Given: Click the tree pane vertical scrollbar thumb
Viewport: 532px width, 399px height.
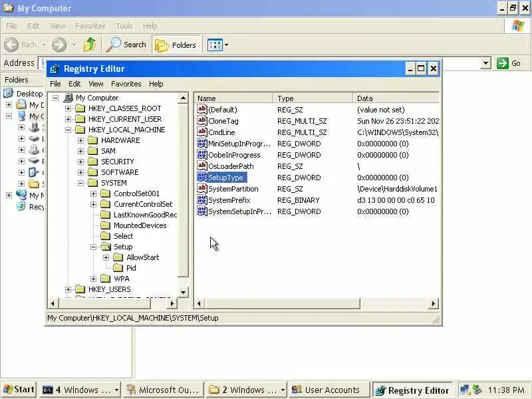Looking at the screenshot, I should pos(183,190).
